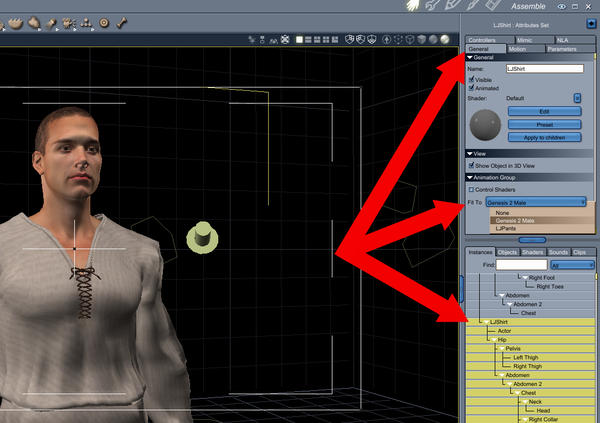This screenshot has height=423, width=600.
Task: Enable the Control Shaders checkbox
Action: point(471,189)
